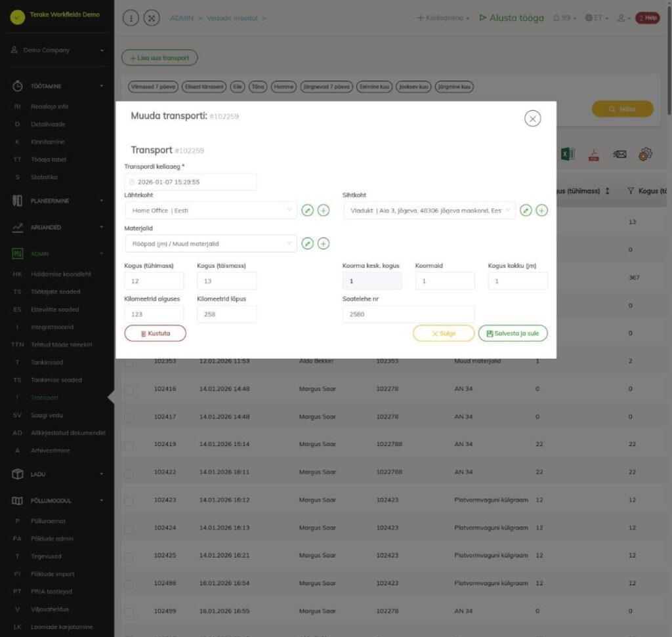The height and width of the screenshot is (637, 672).
Task: Open table settings with the gear icon
Action: click(646, 154)
